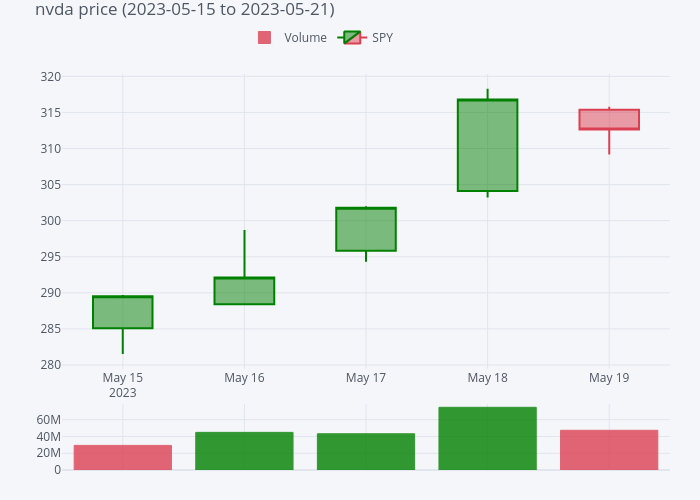Click the upper wick of May 16 candle

coord(244,253)
